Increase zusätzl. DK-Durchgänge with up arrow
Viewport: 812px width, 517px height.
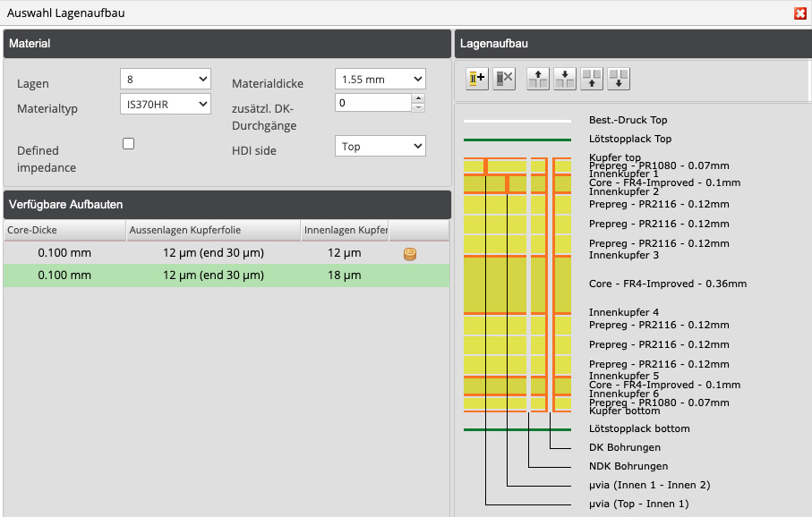[x=418, y=98]
